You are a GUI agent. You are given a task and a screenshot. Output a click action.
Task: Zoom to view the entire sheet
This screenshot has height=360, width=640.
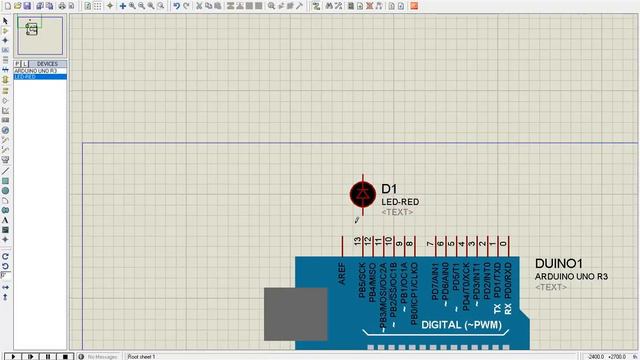(151, 6)
